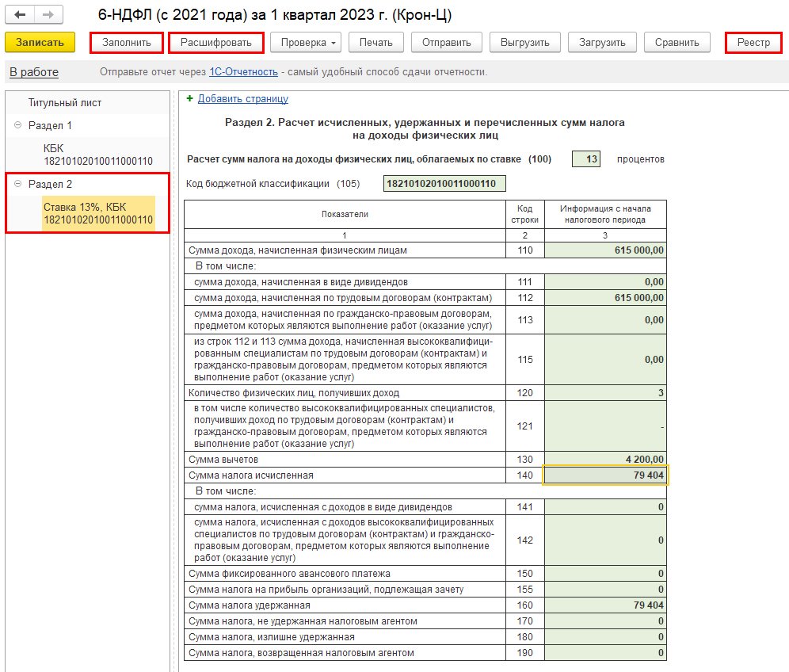Screen dimensions: 789x672
Task: Click the Расшифровать button
Action: 215,43
